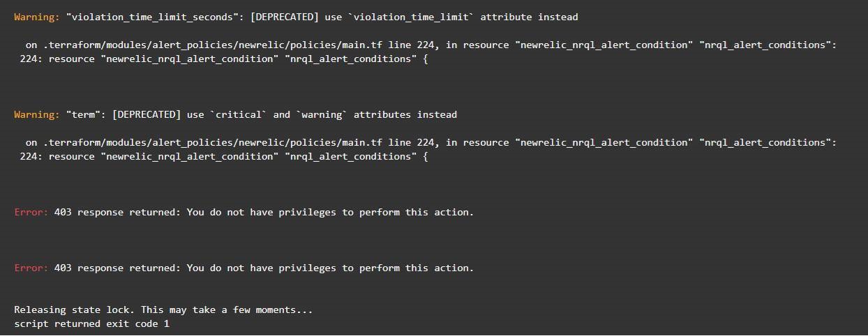
Task: Click the open curly brace ending the last resource line
Action: pyautogui.click(x=426, y=156)
